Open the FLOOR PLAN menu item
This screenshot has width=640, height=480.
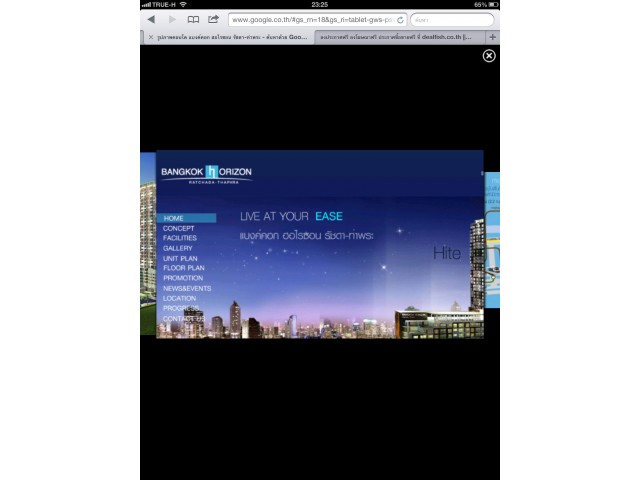coord(183,268)
